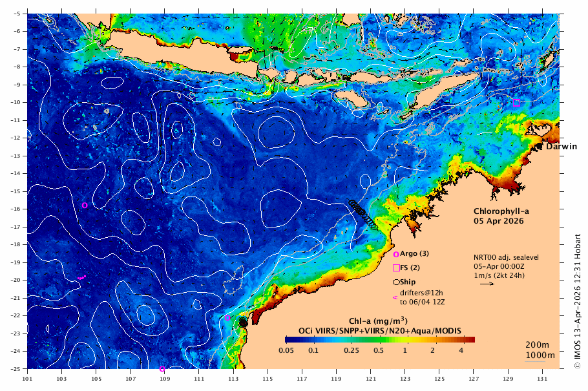Select the magenta FS square marker north of Darwin

pos(516,103)
